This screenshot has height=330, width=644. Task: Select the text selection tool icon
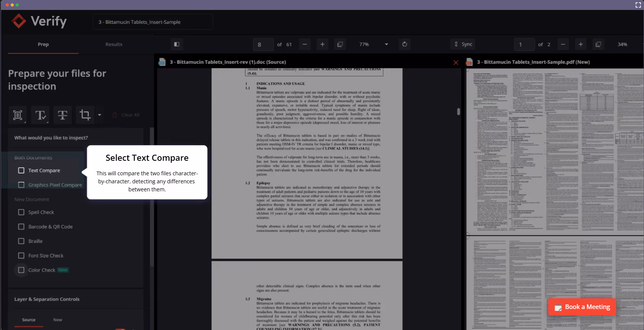pyautogui.click(x=40, y=115)
